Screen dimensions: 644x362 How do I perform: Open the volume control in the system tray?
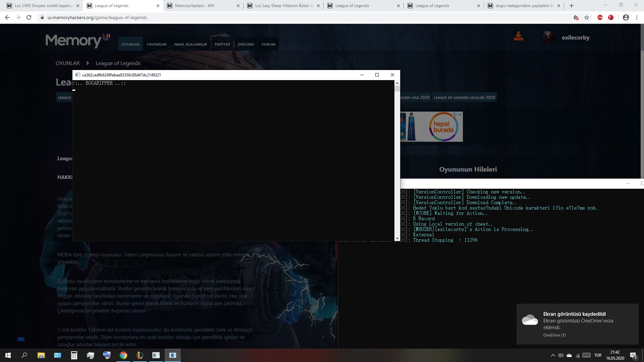pyautogui.click(x=561, y=355)
